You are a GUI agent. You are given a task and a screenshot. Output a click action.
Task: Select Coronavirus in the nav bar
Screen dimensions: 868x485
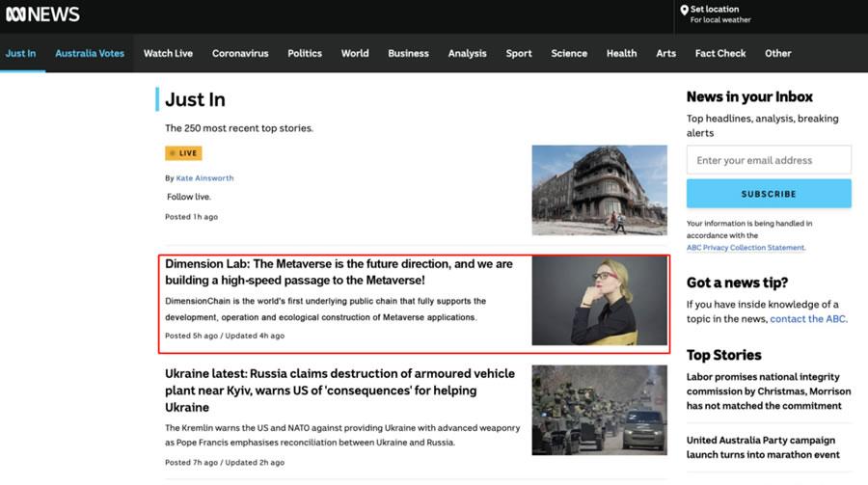pos(240,53)
